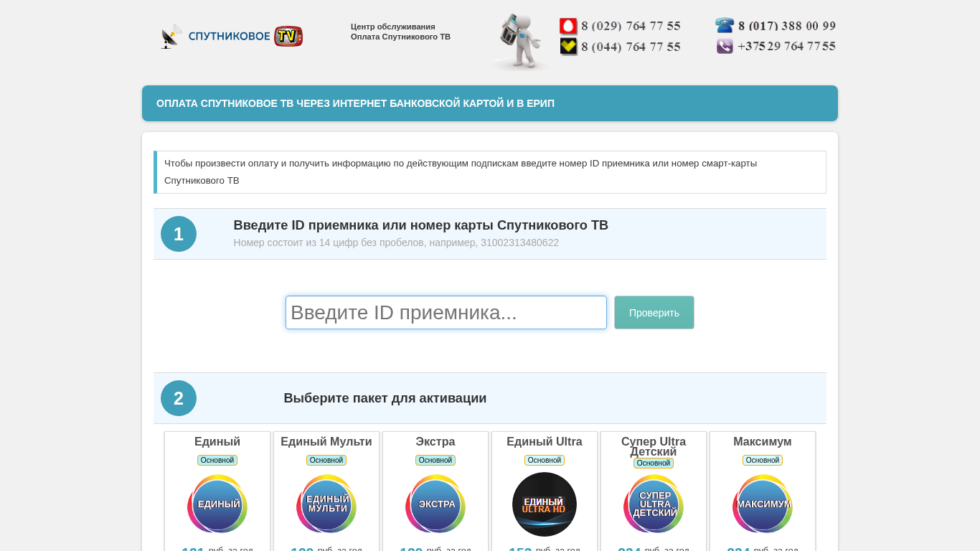Click the Единый Мульти package title

pyautogui.click(x=326, y=442)
